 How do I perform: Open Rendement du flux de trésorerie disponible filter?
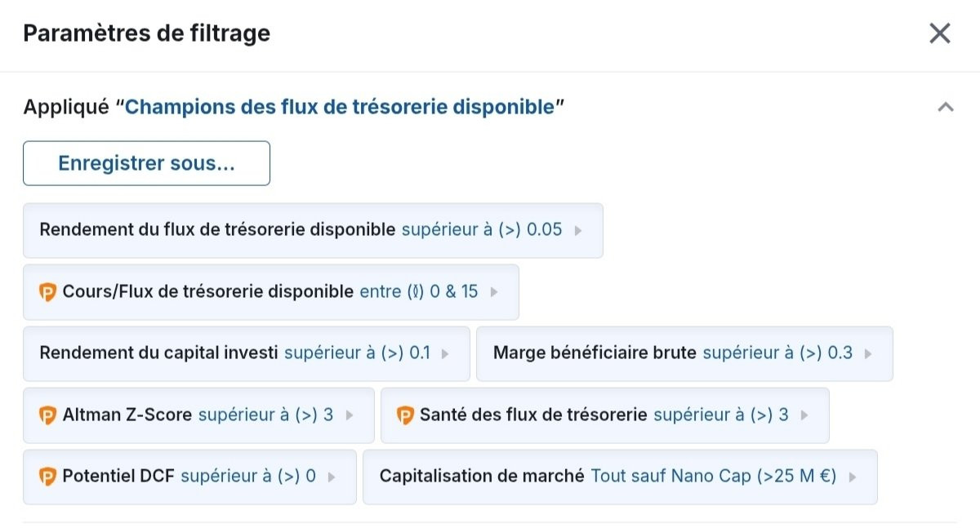(x=313, y=230)
